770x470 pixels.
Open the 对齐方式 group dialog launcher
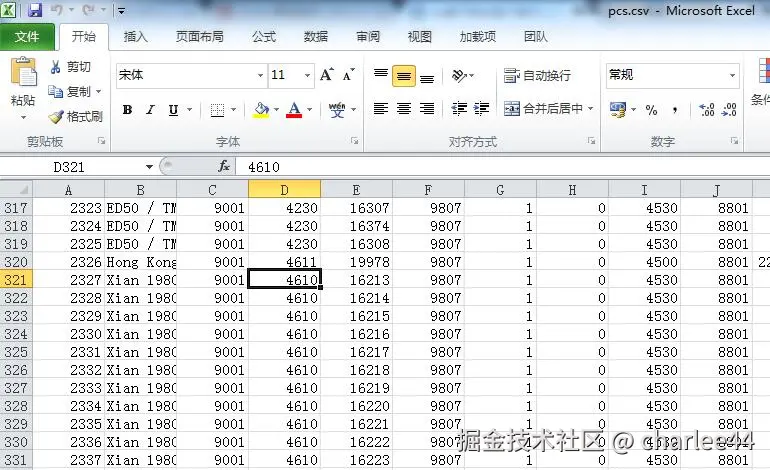point(591,141)
